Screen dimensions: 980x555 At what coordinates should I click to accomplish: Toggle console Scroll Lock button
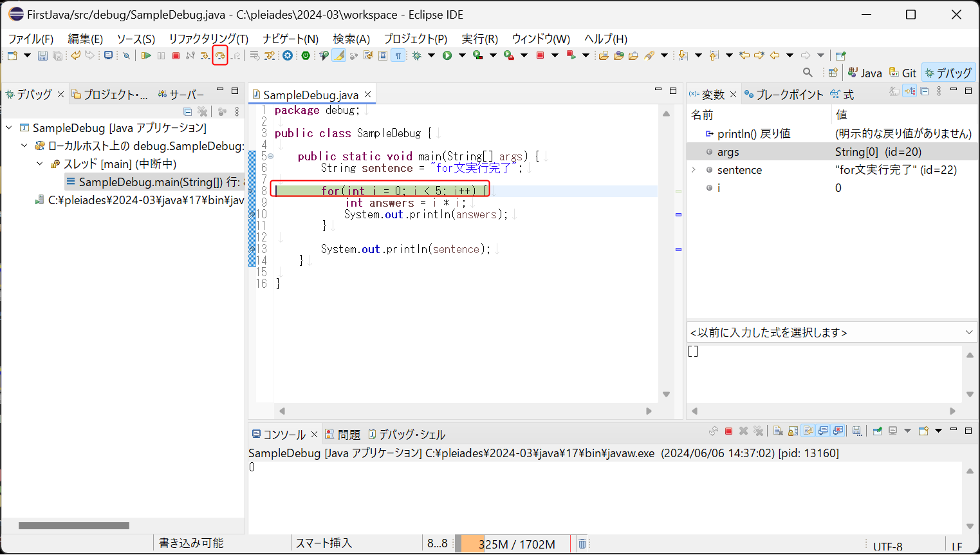pyautogui.click(x=793, y=431)
